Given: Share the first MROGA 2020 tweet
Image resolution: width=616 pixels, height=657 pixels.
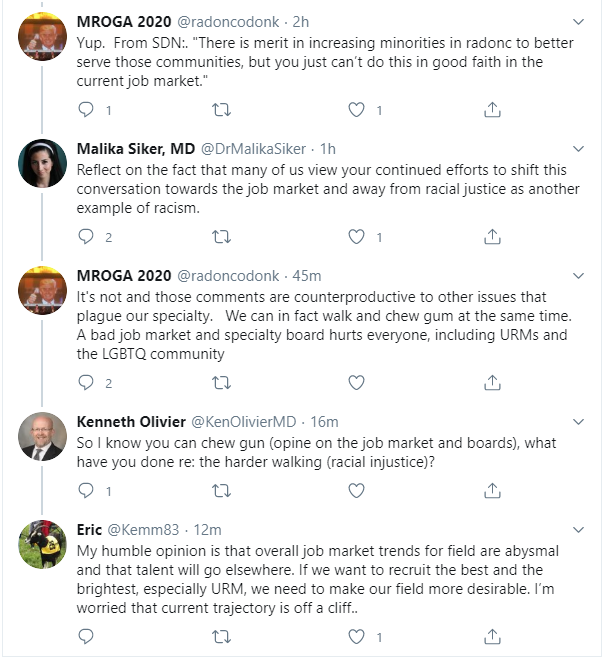Looking at the screenshot, I should coord(492,109).
